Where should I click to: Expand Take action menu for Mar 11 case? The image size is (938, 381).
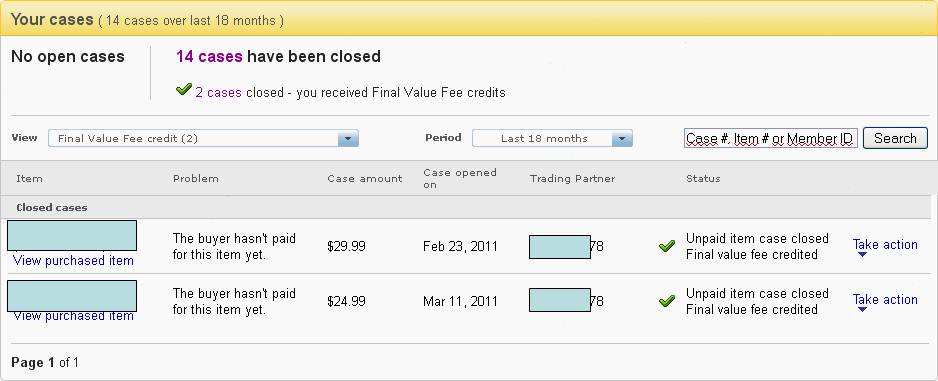[x=885, y=301]
